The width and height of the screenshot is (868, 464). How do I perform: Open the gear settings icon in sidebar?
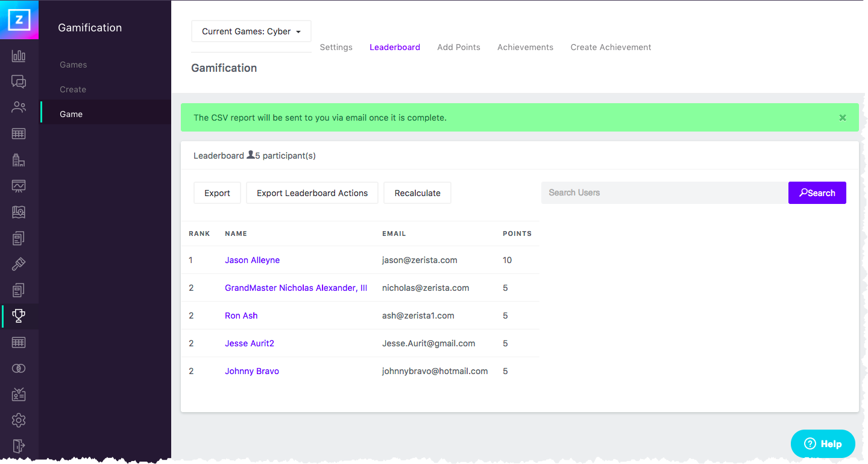[19, 420]
